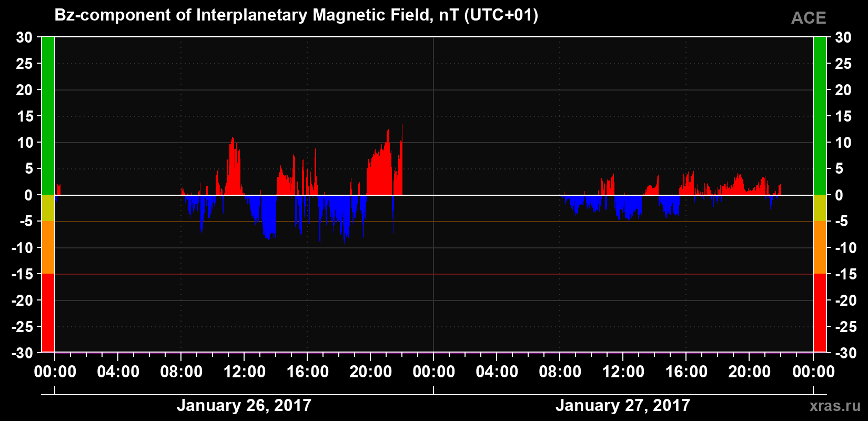Click the 16:00 time label under January 26
The image size is (868, 421).
[x=307, y=372]
